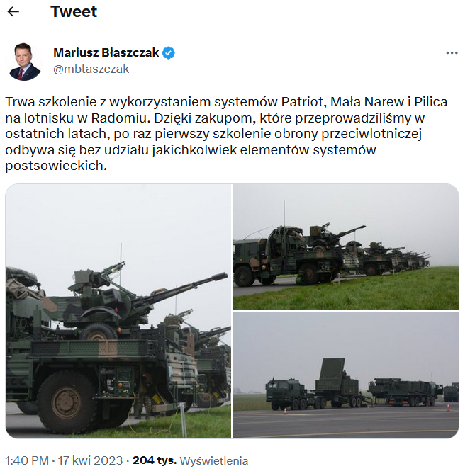Open the large left anti-aircraft gun photo
Screen dimensions: 470x476
coord(118,311)
